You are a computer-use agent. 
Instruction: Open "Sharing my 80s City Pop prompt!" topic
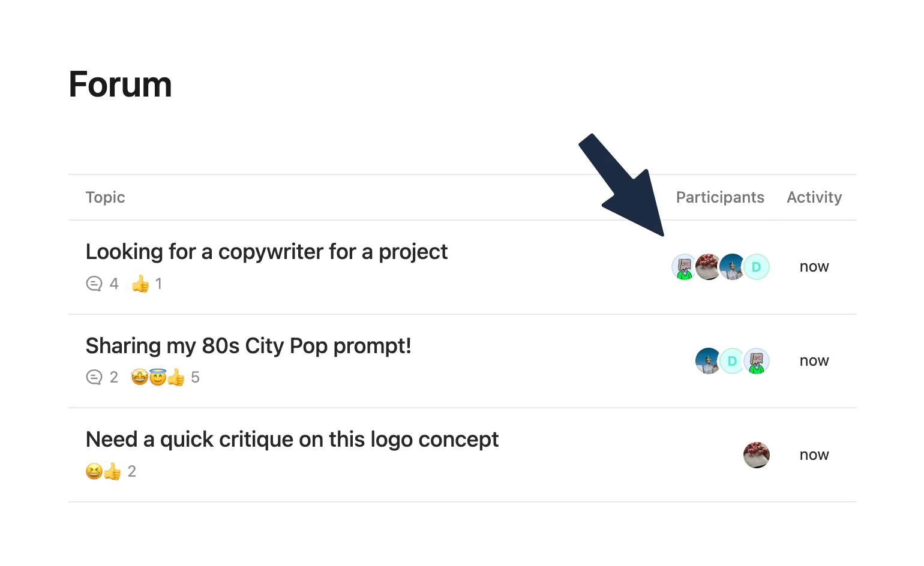click(248, 346)
